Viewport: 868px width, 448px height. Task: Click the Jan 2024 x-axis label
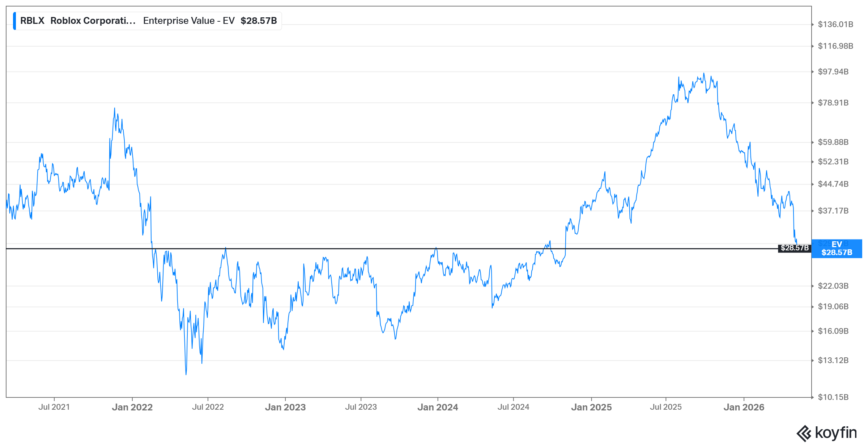438,407
